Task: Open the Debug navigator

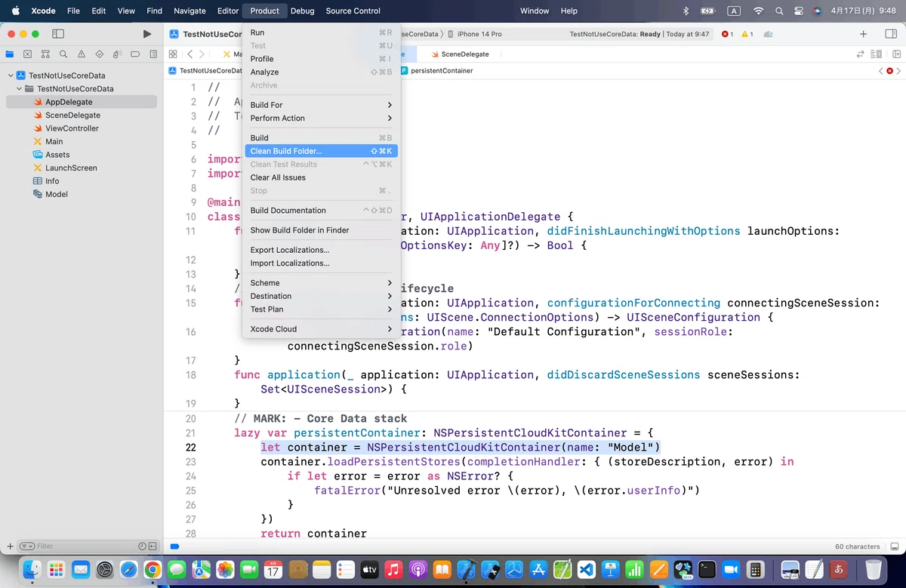Action: click(117, 54)
